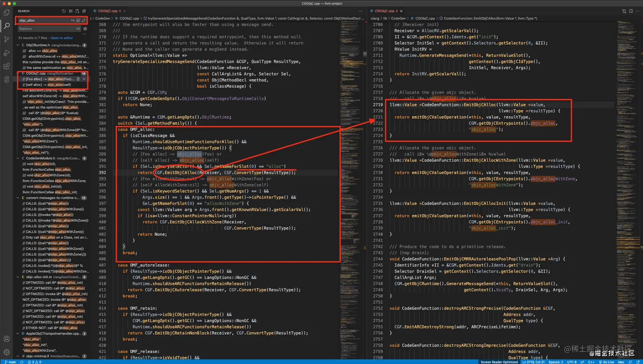Viewport: 643px width, 364px height.
Task: Split the right editor
Action: (631, 11)
